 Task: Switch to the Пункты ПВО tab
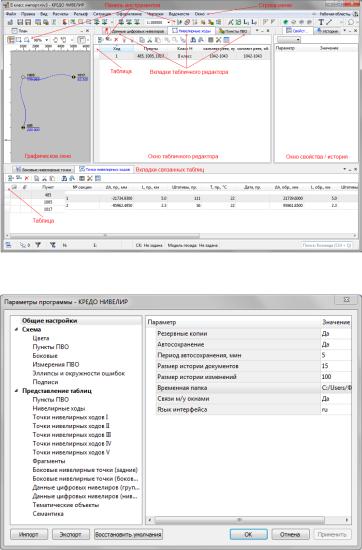tap(233, 31)
